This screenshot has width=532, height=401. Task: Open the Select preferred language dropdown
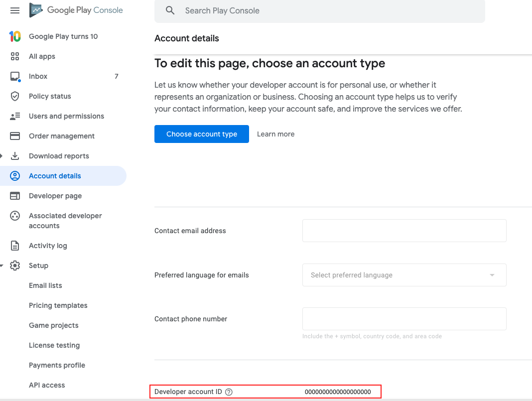(x=404, y=275)
